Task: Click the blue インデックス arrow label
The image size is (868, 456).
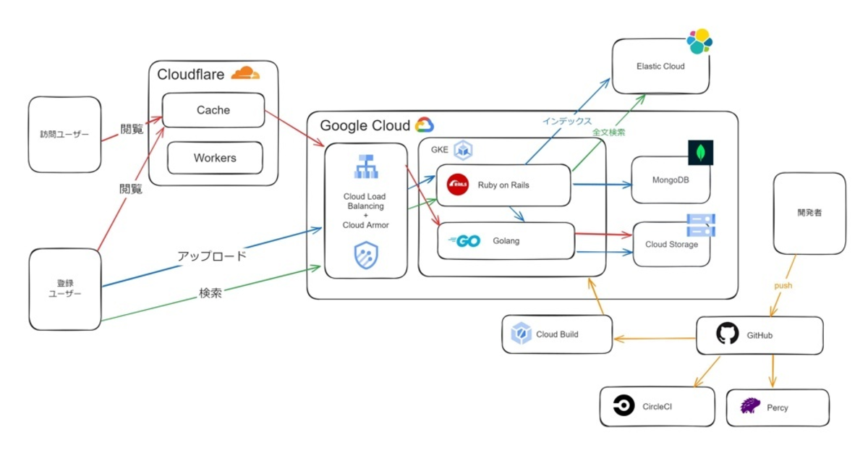Action: (x=567, y=122)
